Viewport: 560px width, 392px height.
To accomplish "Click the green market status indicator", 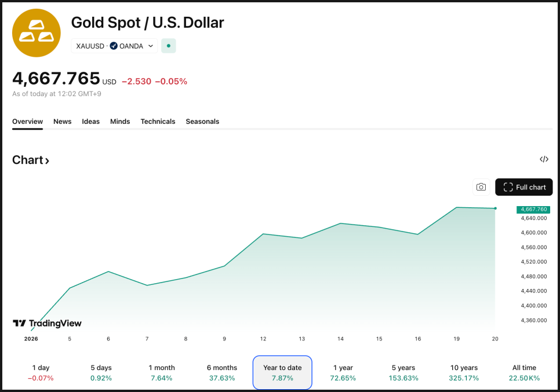I will pos(169,46).
